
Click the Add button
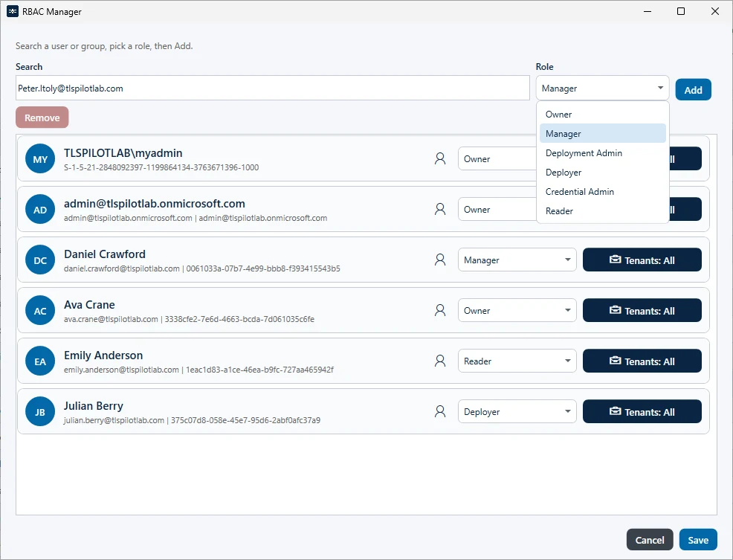point(693,89)
